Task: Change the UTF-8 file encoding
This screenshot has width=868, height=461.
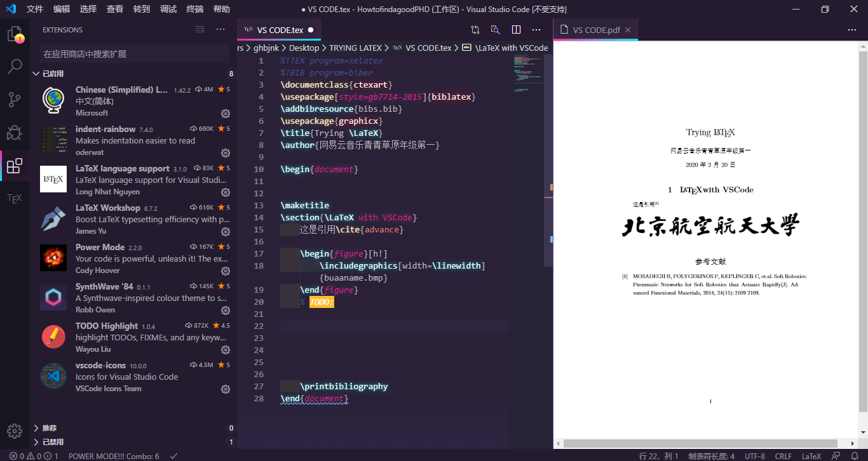Action: click(754, 456)
